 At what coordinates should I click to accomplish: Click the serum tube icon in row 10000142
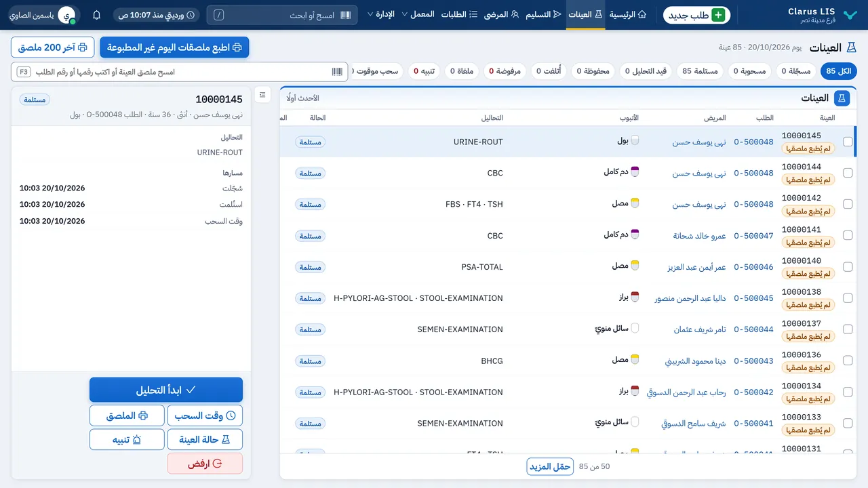[635, 203]
